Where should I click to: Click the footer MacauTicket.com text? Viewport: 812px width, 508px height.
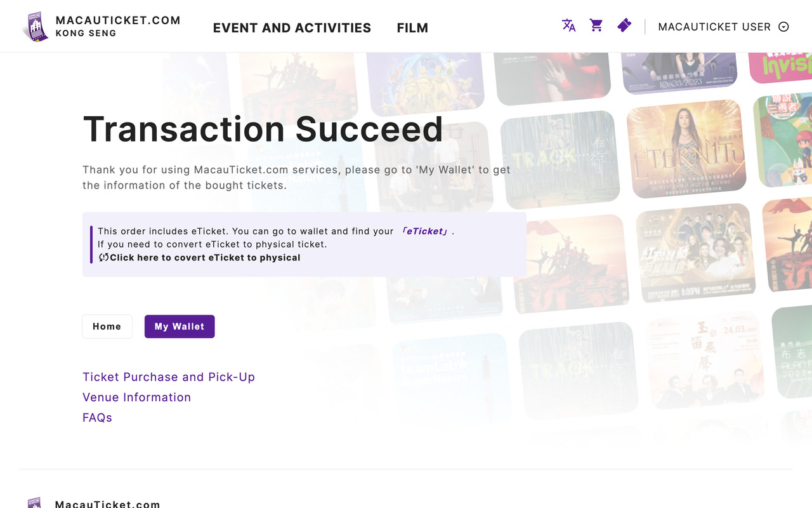click(107, 504)
